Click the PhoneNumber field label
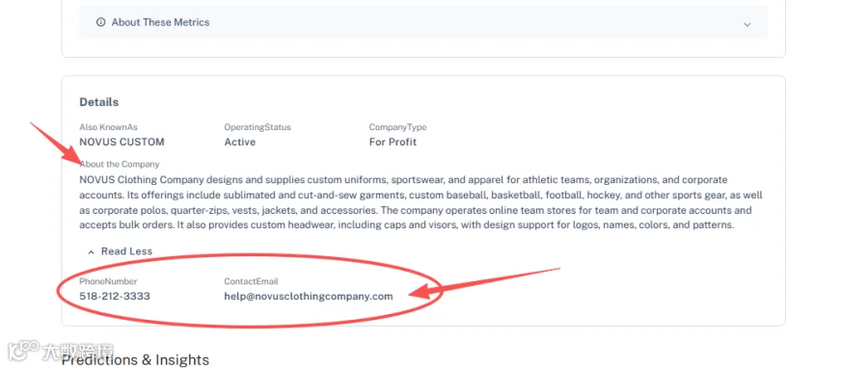 coord(108,282)
